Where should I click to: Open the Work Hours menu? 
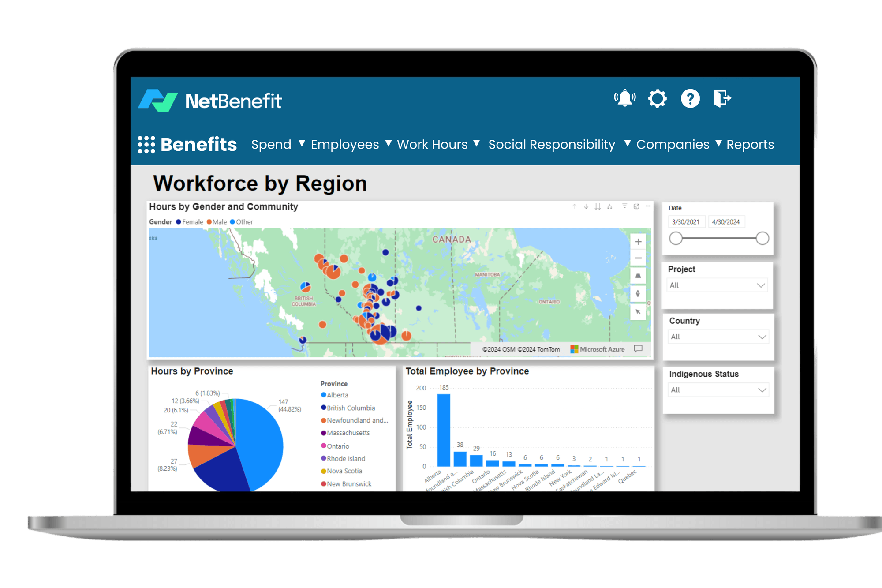[x=432, y=144]
